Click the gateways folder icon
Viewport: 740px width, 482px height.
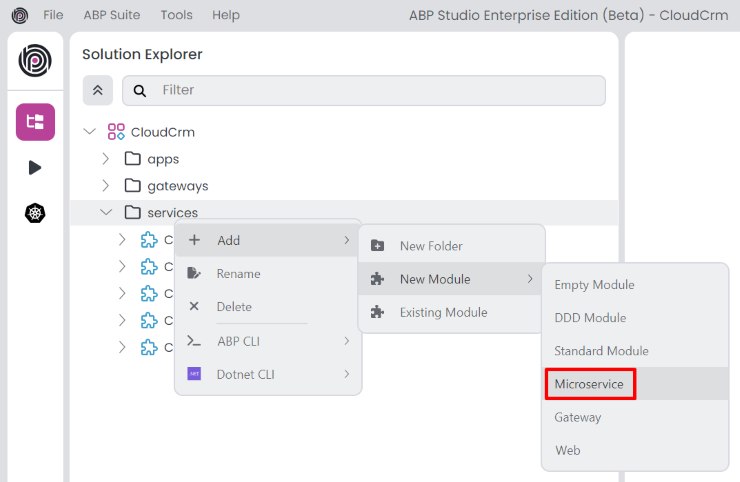(132, 185)
